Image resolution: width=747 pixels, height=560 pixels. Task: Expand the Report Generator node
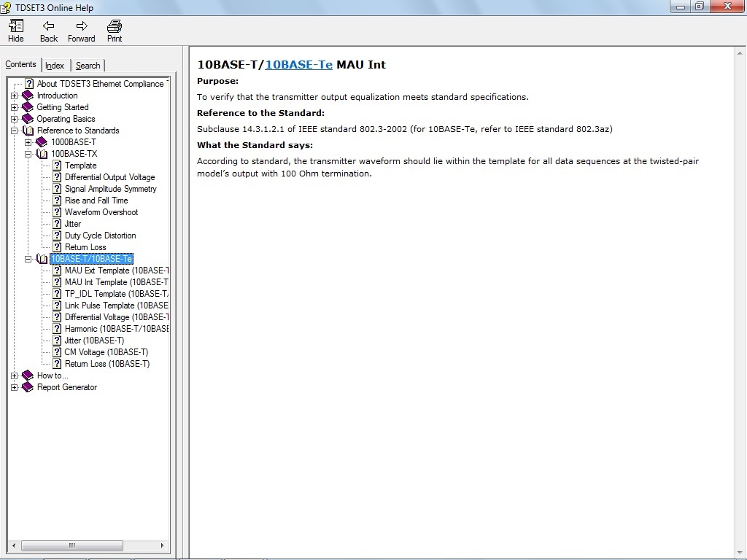(x=15, y=387)
